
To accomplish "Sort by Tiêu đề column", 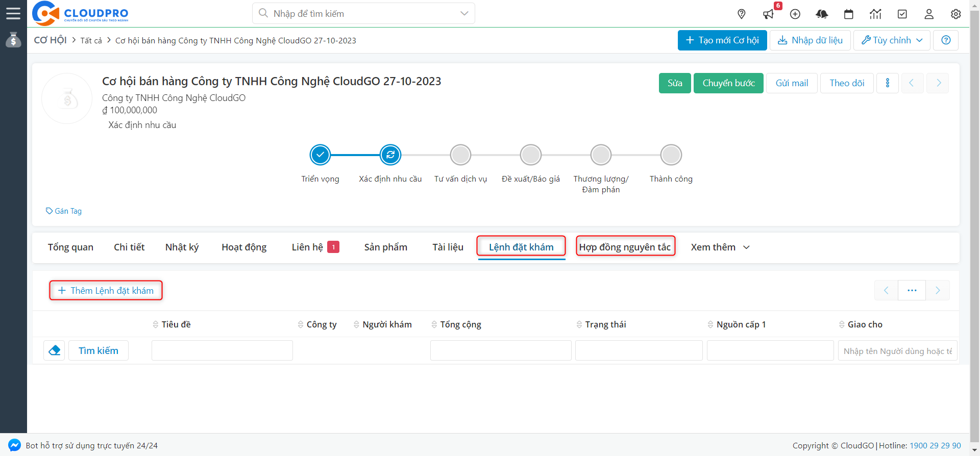I will pos(171,324).
